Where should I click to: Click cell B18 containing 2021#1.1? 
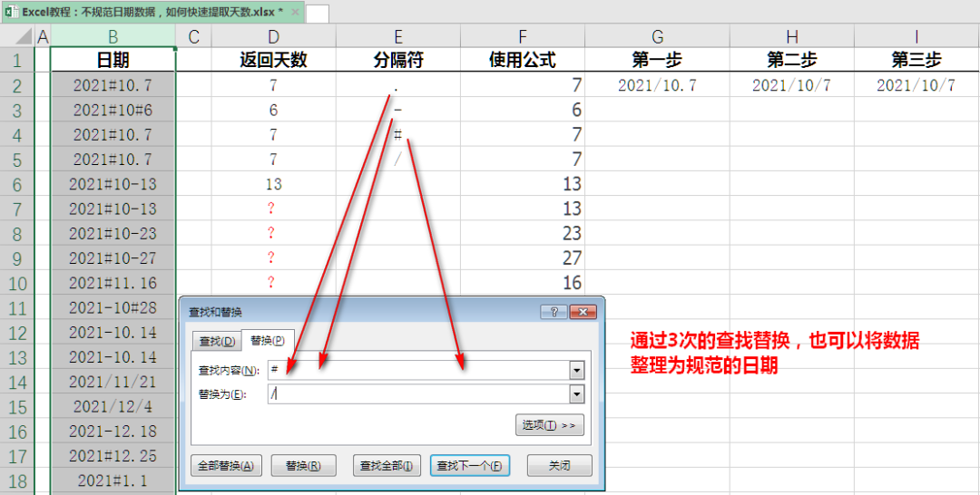[113, 480]
